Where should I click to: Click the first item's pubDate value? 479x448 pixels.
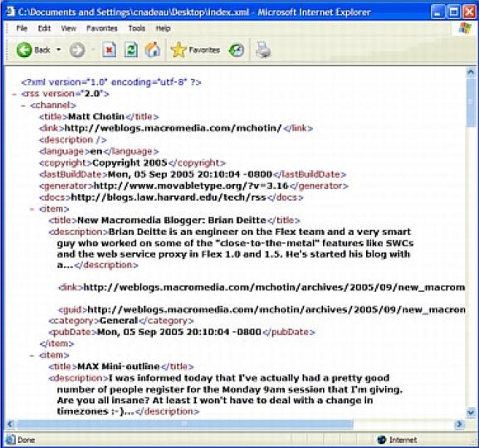point(179,332)
